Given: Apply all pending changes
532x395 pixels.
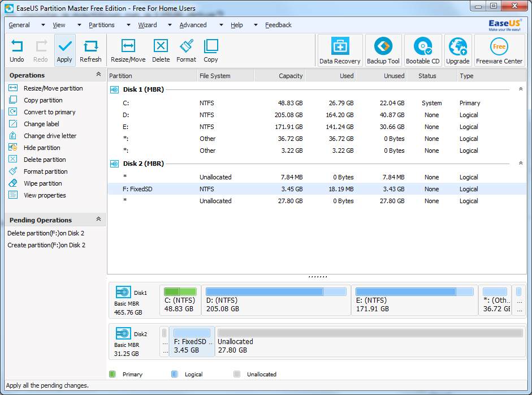Looking at the screenshot, I should (x=64, y=50).
